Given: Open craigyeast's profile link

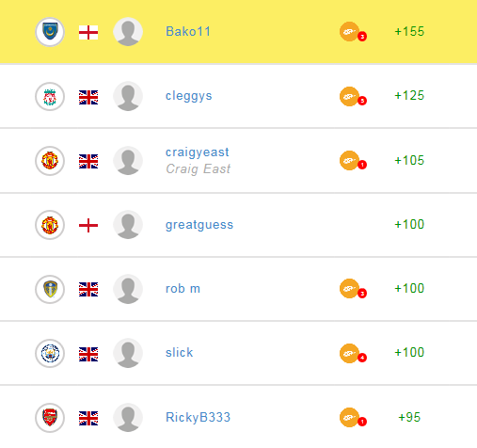Looking at the screenshot, I should [x=198, y=152].
